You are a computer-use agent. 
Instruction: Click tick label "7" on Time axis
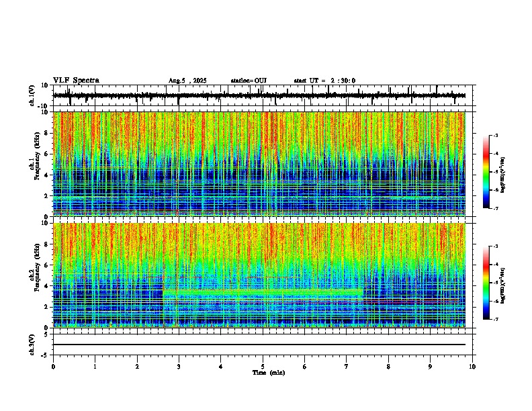click(347, 367)
